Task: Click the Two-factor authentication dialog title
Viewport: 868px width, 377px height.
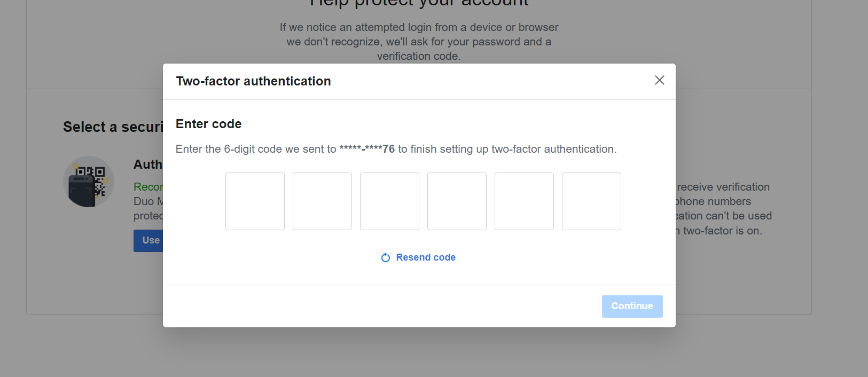Action: pyautogui.click(x=254, y=81)
